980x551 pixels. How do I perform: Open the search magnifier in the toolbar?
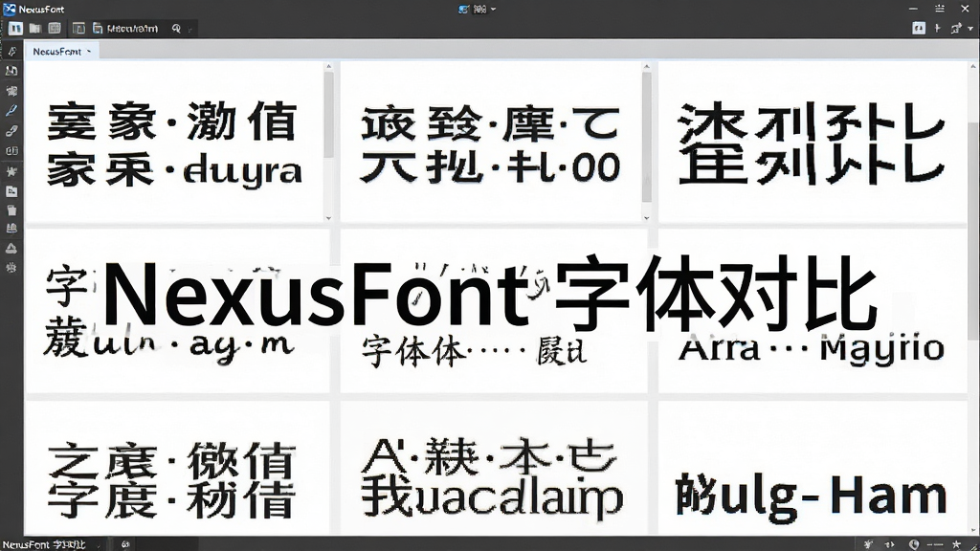(x=176, y=28)
